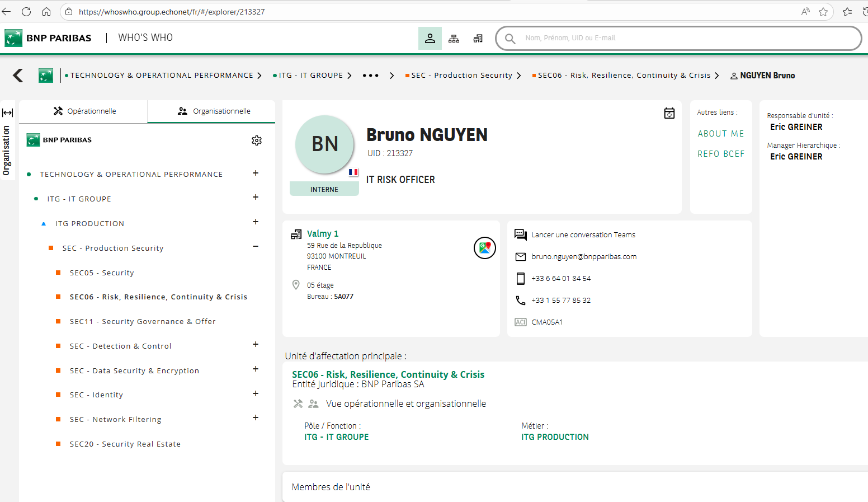Open the REFO BCEF link

pyautogui.click(x=721, y=154)
